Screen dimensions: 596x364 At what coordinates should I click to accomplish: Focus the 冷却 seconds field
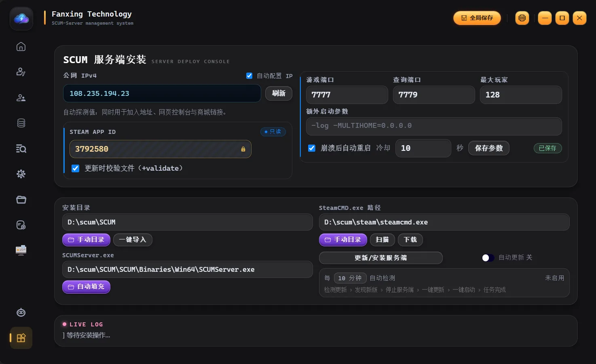tap(423, 148)
